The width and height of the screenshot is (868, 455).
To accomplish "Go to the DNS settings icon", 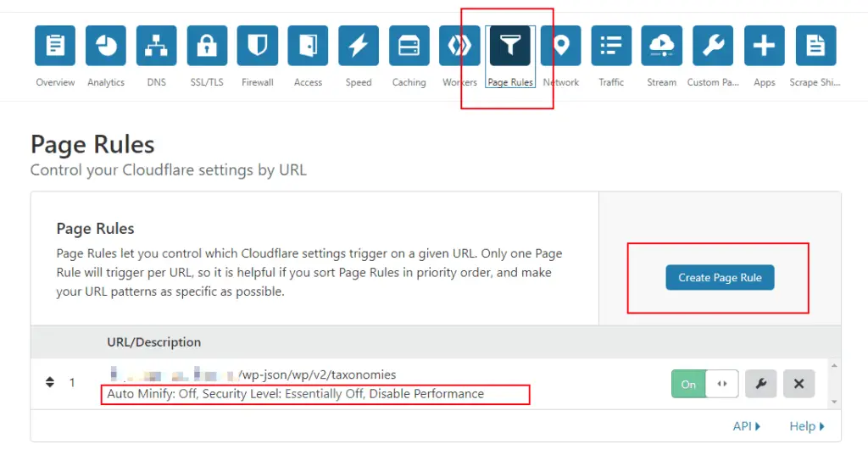I will [156, 46].
